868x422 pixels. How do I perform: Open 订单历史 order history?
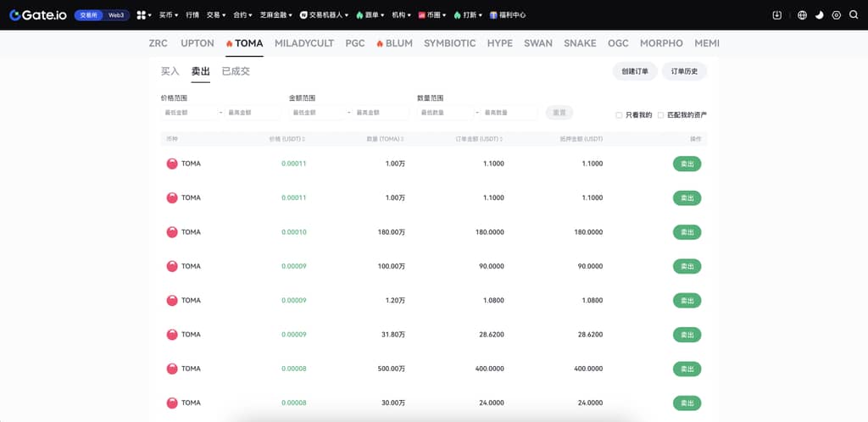tap(684, 71)
